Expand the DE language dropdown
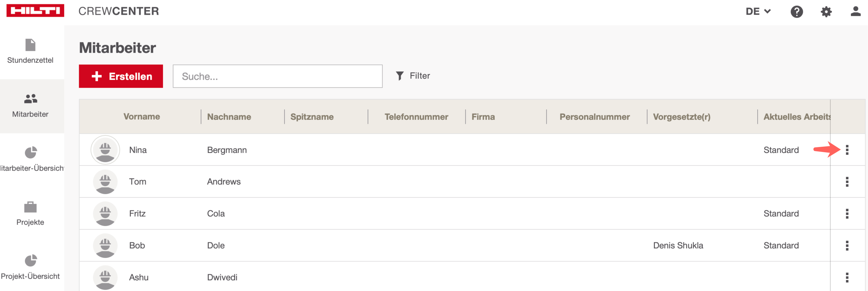Screen dimensions: 868x291 [x=758, y=11]
